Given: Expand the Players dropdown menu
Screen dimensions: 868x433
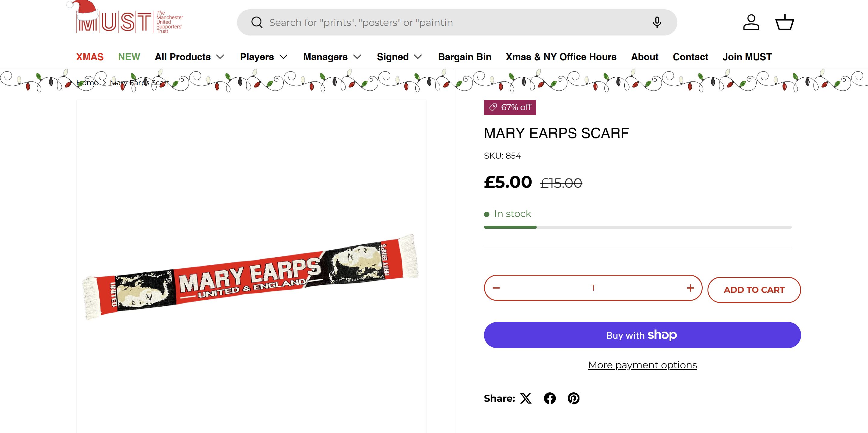Looking at the screenshot, I should coord(264,57).
